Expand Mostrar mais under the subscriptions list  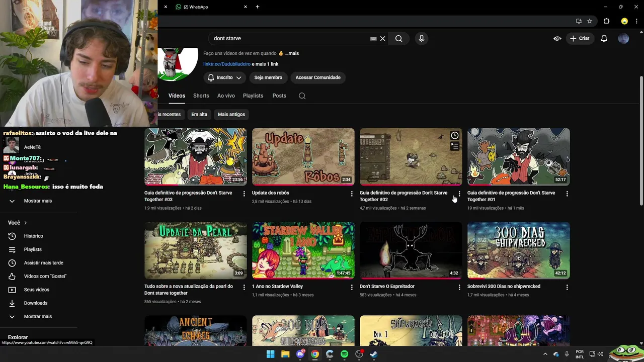click(x=38, y=201)
